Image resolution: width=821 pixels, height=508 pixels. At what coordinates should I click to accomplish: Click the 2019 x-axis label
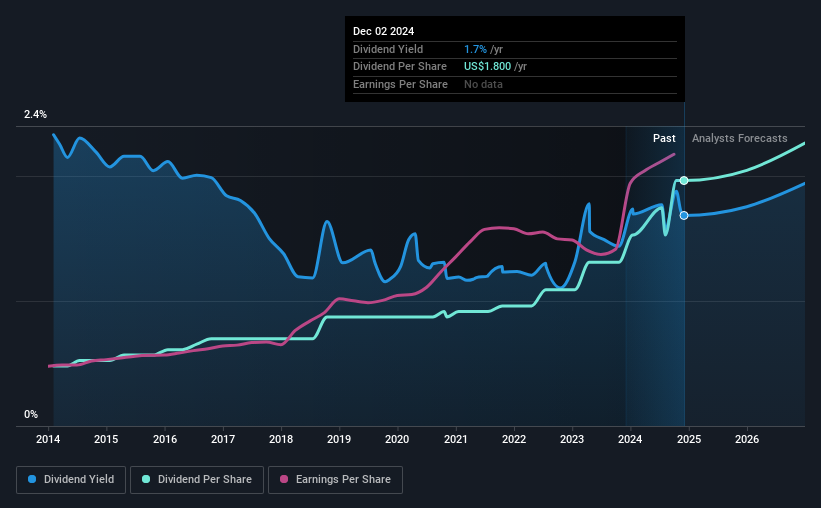click(339, 439)
